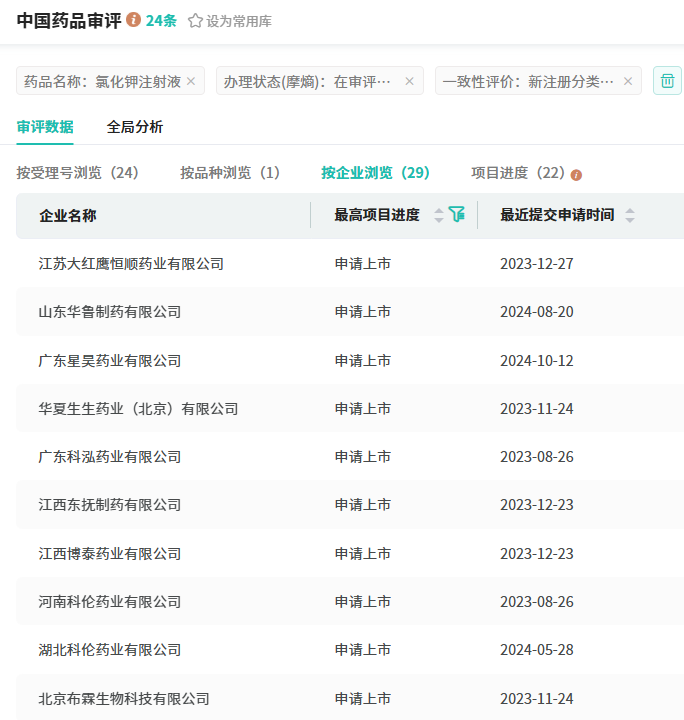Remove the 药品名称 氯化钾注射液 filter tag
Screen dimensions: 684x720
(191, 81)
